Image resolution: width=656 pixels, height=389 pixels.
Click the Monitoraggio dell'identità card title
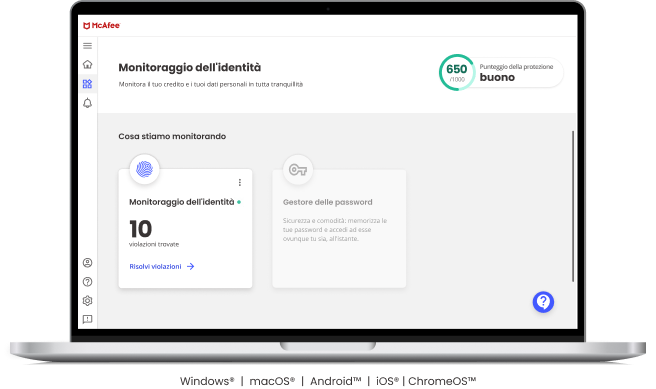tap(182, 202)
